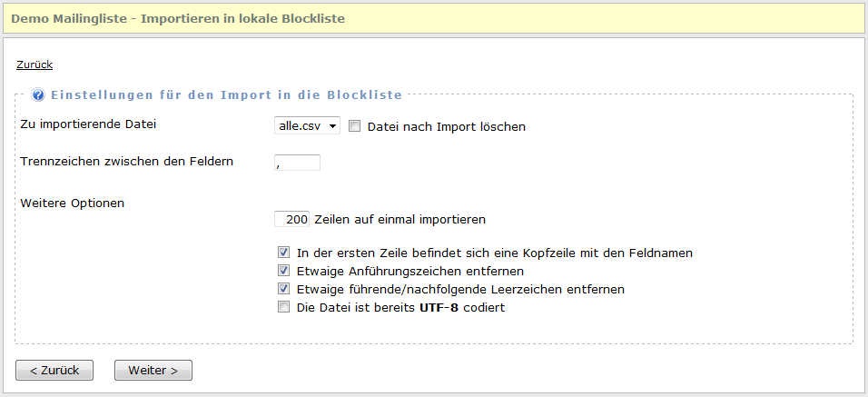Click the 'Weitere Optionen' label
Image resolution: width=868 pixels, height=397 pixels.
pyautogui.click(x=72, y=203)
